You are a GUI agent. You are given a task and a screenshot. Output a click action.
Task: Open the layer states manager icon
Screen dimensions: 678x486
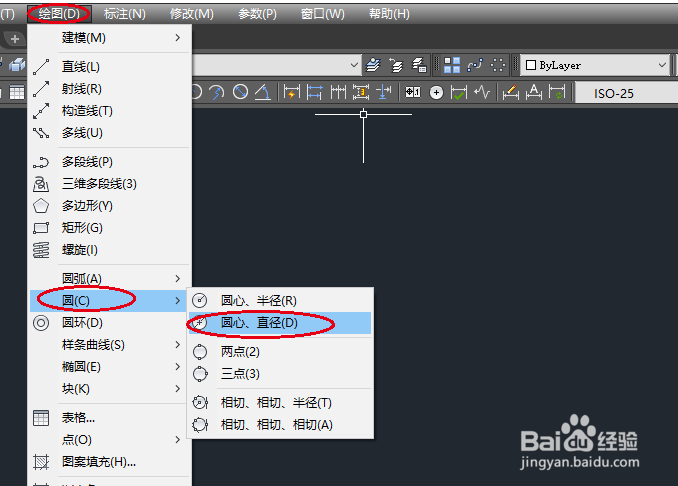coord(419,65)
